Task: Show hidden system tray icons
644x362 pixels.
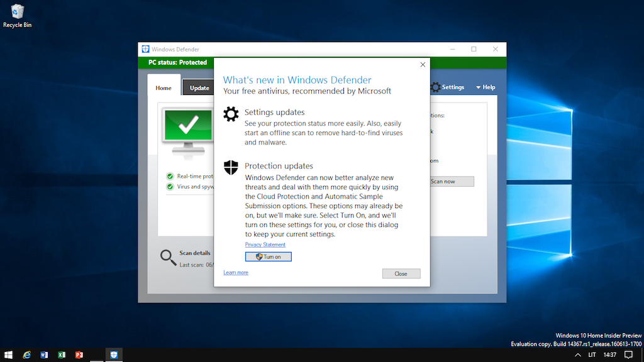Action: 578,355
